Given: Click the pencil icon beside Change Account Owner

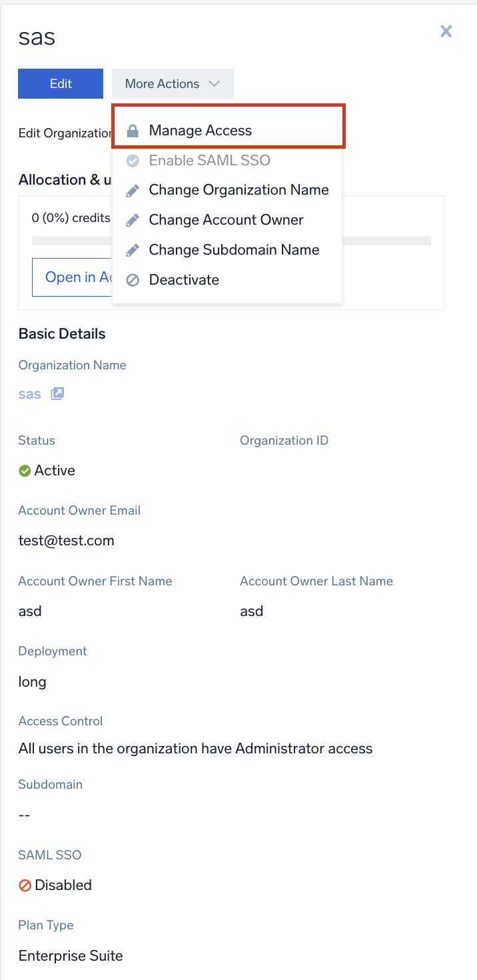Looking at the screenshot, I should tap(131, 220).
